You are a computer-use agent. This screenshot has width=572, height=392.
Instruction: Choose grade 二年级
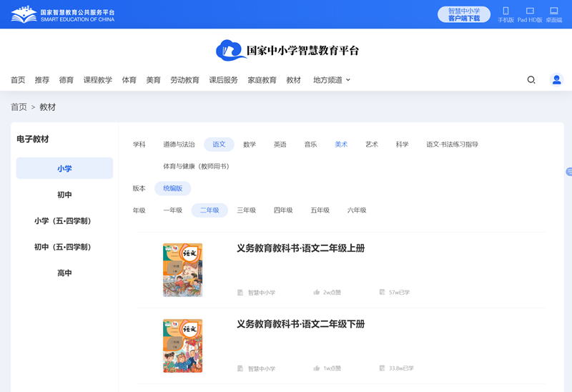209,210
